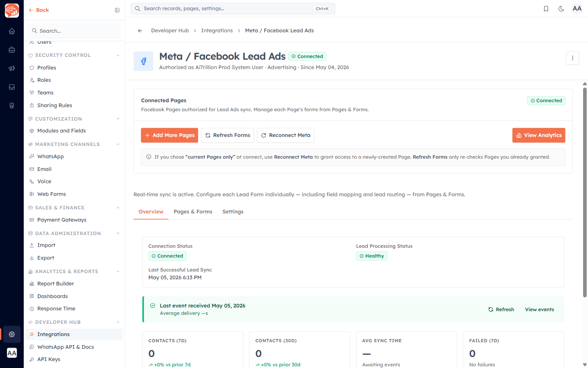Collapse the Security Control section
This screenshot has height=368, width=588.
coord(118,55)
